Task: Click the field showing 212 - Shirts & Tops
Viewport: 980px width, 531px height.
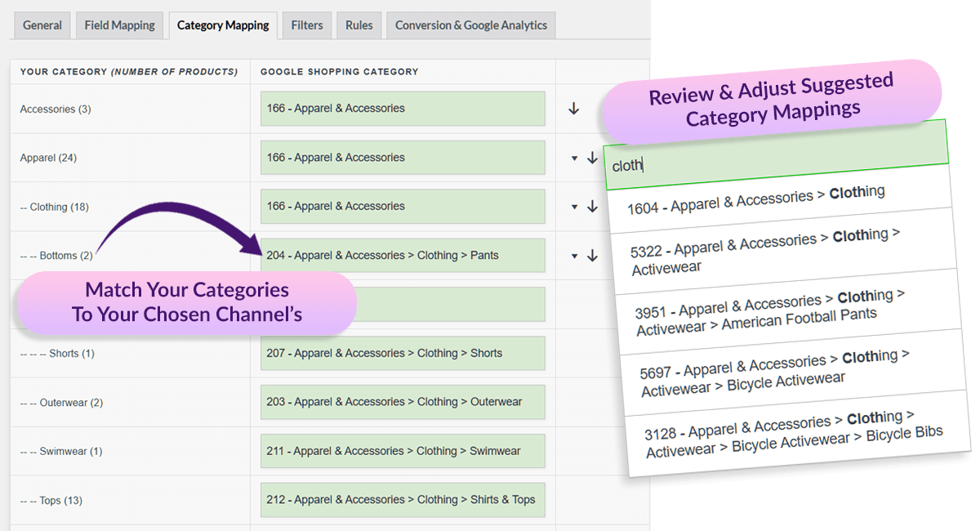Action: (403, 500)
